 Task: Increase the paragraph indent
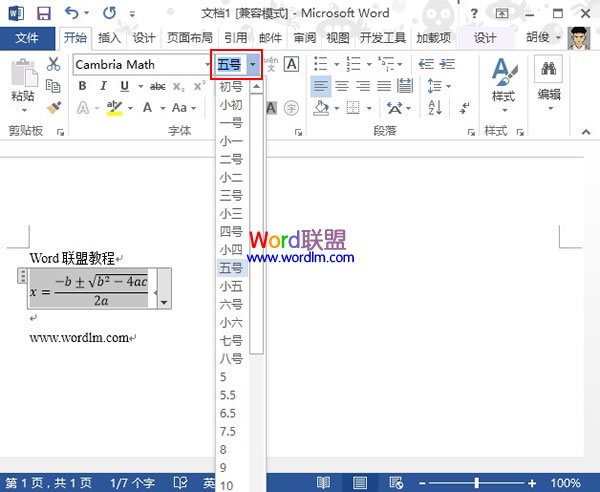tap(447, 64)
